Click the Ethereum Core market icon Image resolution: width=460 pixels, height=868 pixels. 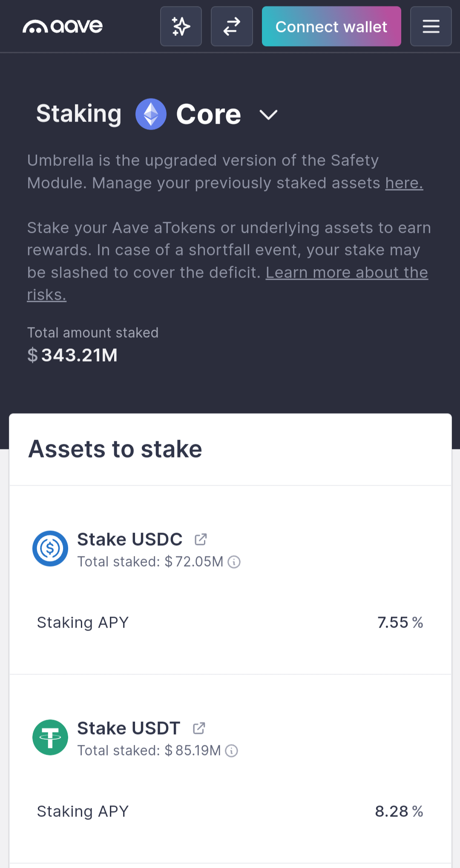click(x=151, y=114)
